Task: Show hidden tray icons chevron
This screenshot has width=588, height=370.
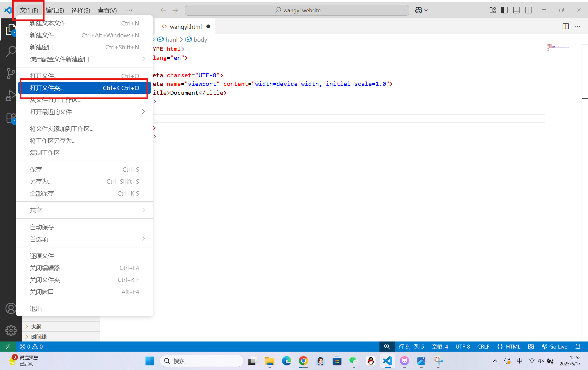Action: click(x=495, y=361)
